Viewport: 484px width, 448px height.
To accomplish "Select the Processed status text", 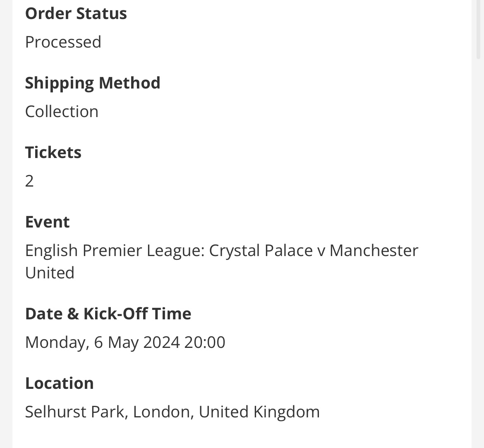I will click(63, 42).
